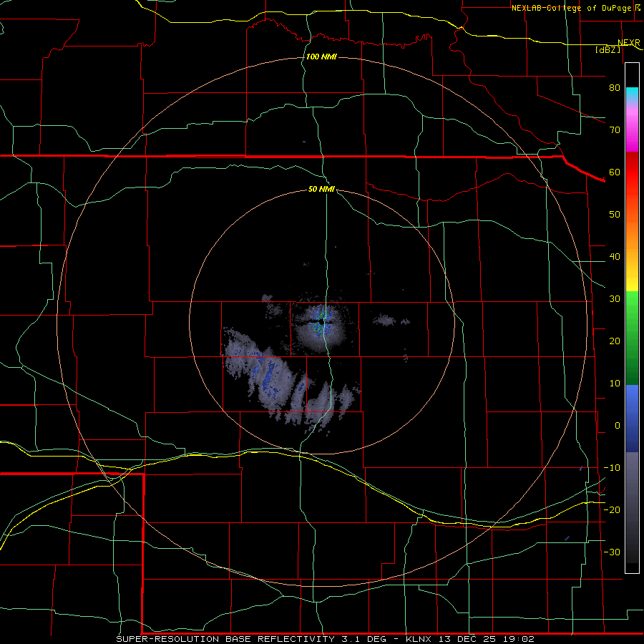The image size is (644, 644).
Task: Click the "100 NMI" range ring label
Action: coord(321,57)
